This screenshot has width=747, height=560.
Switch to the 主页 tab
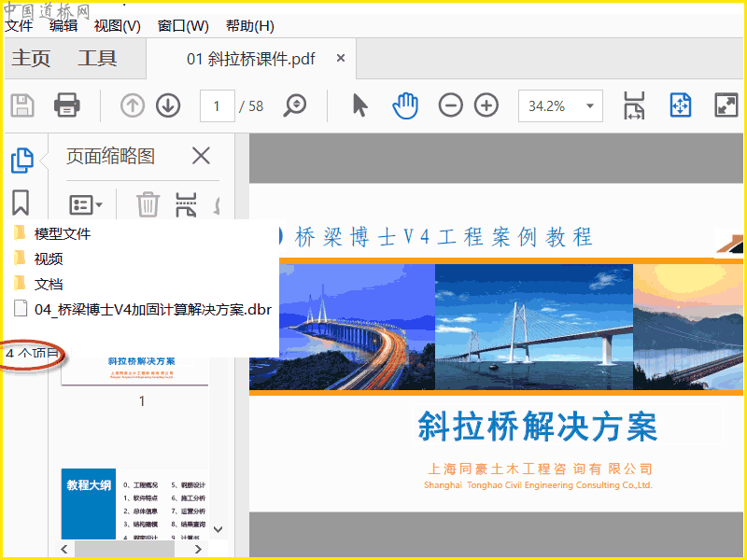pos(31,58)
